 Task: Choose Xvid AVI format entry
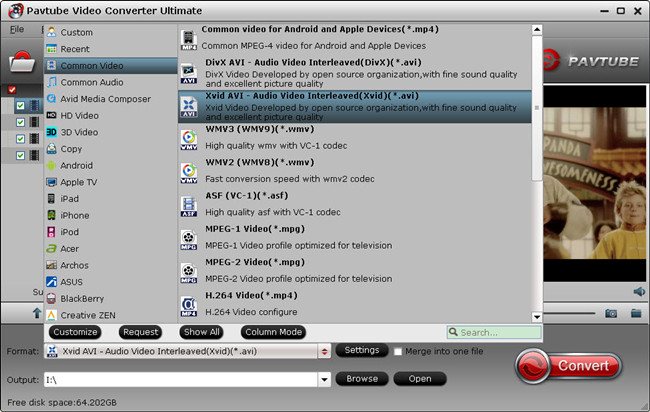(x=355, y=107)
